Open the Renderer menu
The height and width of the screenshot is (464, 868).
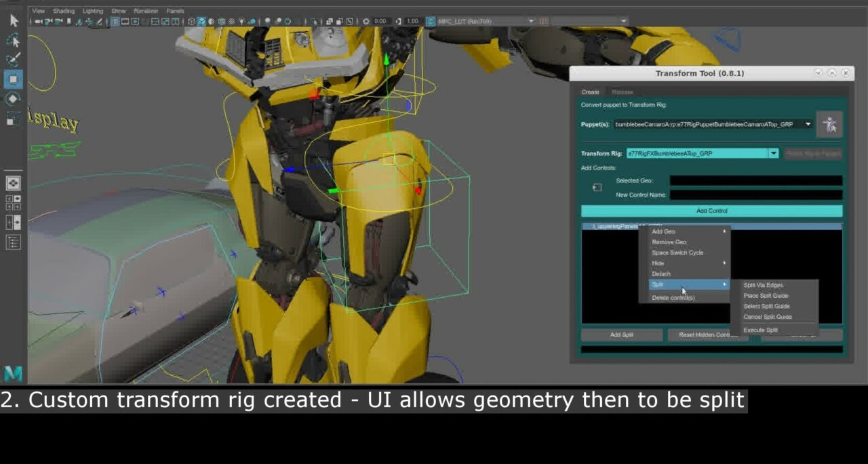click(146, 11)
